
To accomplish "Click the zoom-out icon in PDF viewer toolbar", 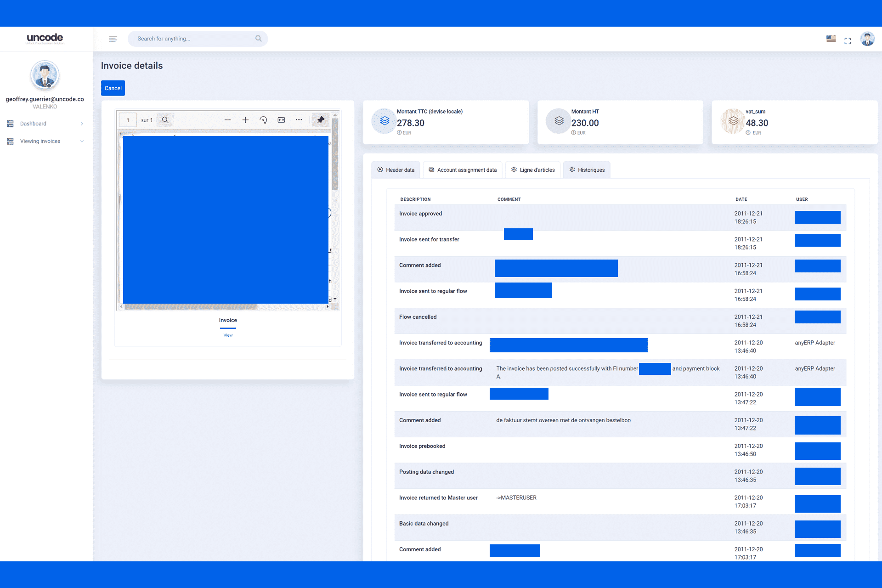I will [227, 119].
